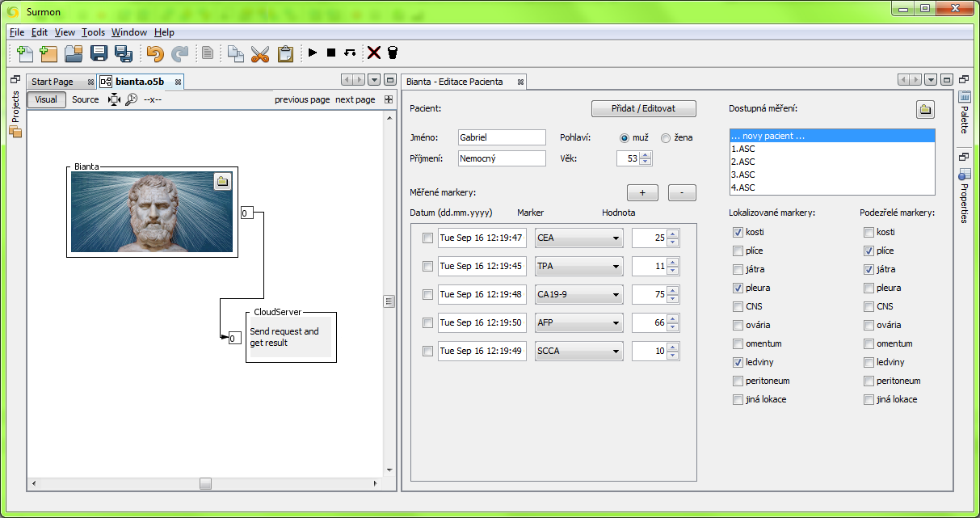Open the SCCA marker dropdown

(x=579, y=351)
